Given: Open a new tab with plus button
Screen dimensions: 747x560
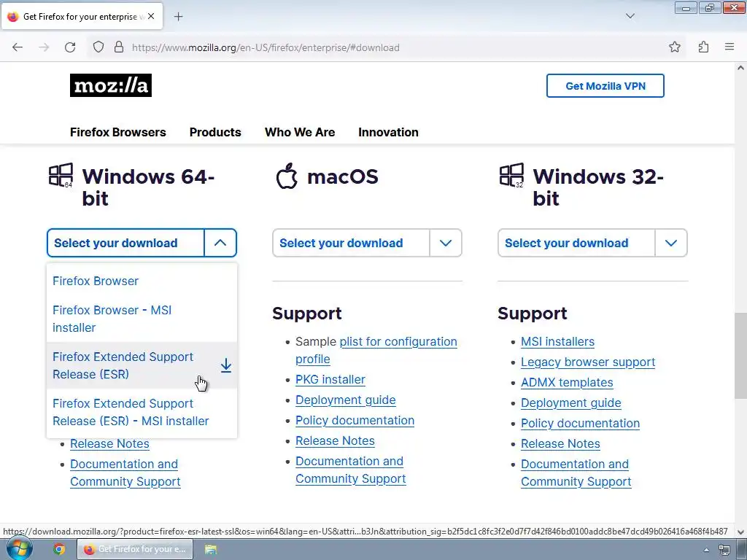Looking at the screenshot, I should tap(178, 17).
